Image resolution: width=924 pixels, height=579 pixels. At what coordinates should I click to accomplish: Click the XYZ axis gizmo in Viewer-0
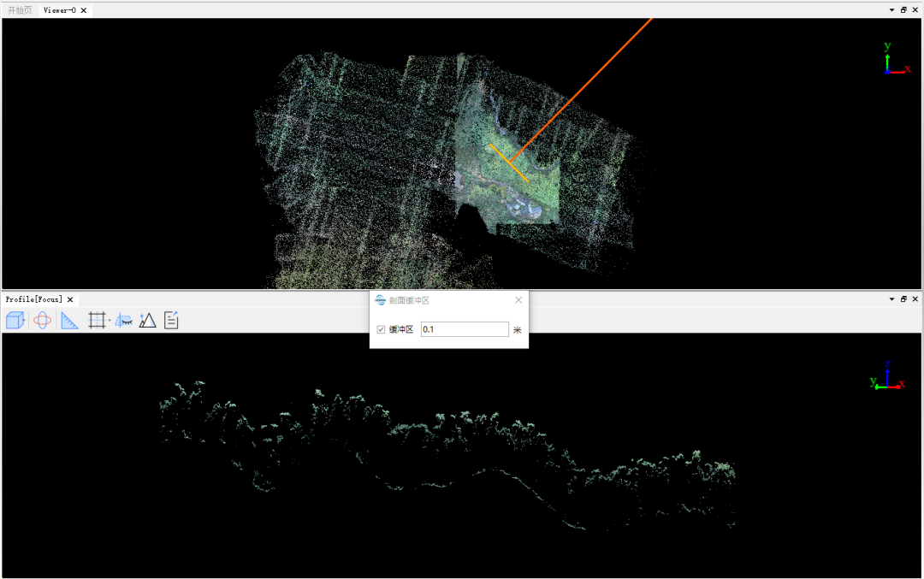pos(897,58)
